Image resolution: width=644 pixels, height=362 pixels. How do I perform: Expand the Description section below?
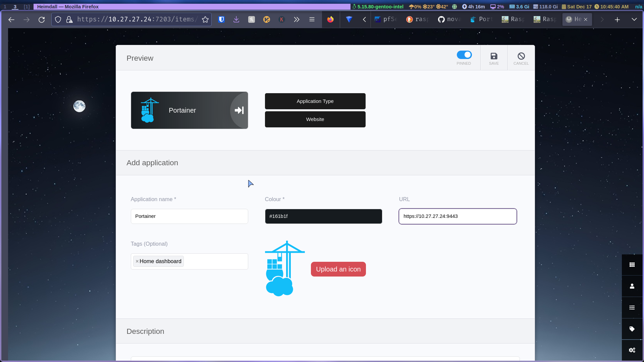point(145,331)
